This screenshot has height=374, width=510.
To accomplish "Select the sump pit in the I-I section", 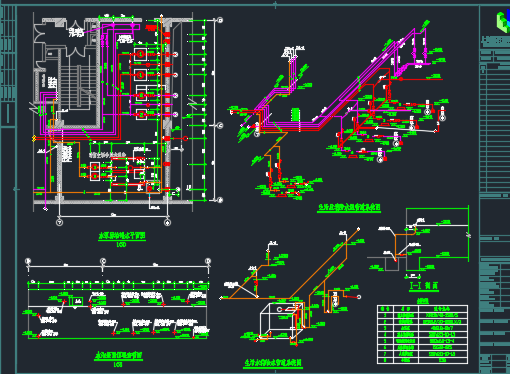I will (392, 263).
